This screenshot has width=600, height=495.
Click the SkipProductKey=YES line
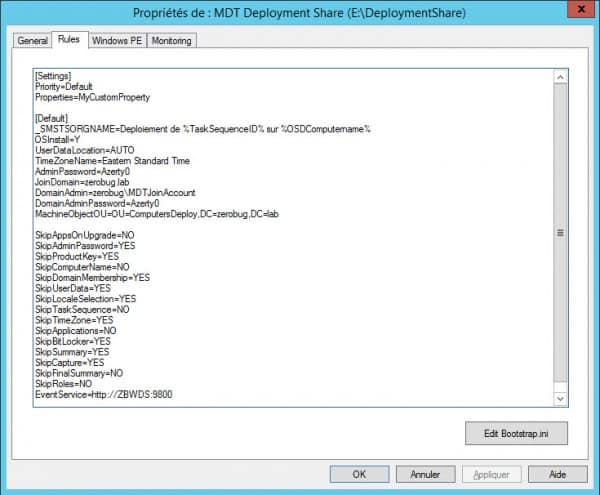(x=77, y=256)
